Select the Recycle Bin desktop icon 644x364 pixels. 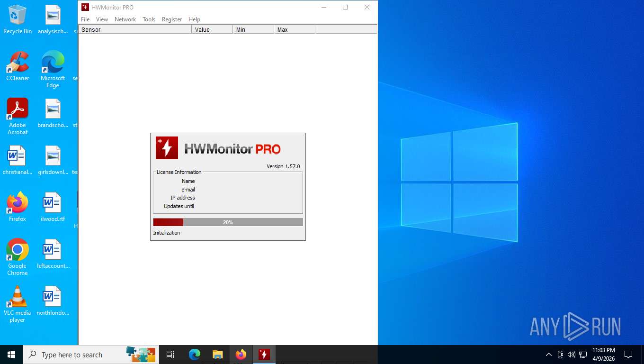coord(18,20)
